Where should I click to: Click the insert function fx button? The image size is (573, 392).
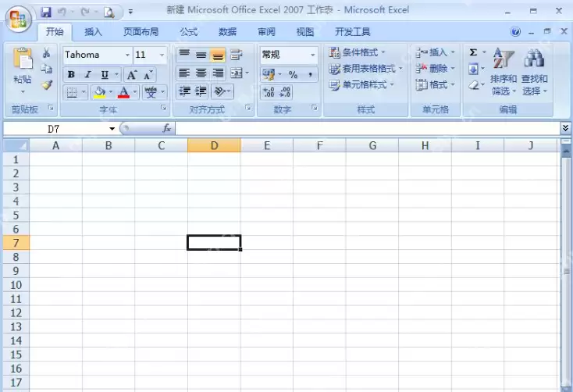(166, 128)
